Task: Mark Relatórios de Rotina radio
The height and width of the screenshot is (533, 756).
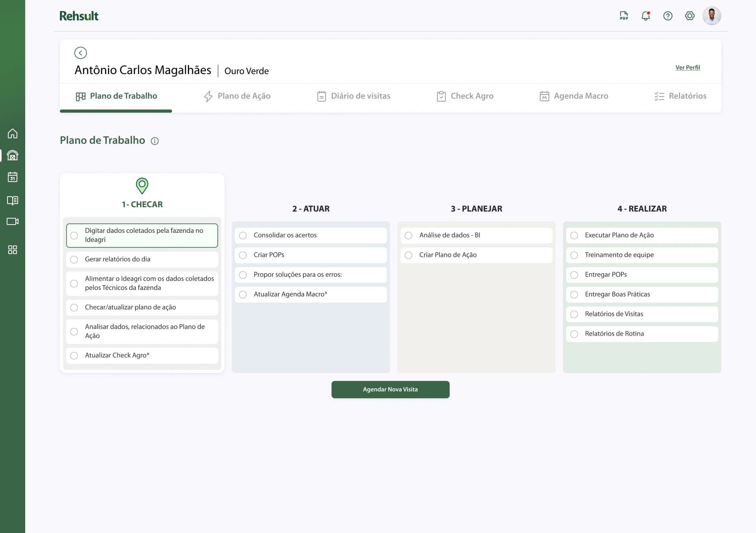Action: pos(574,334)
